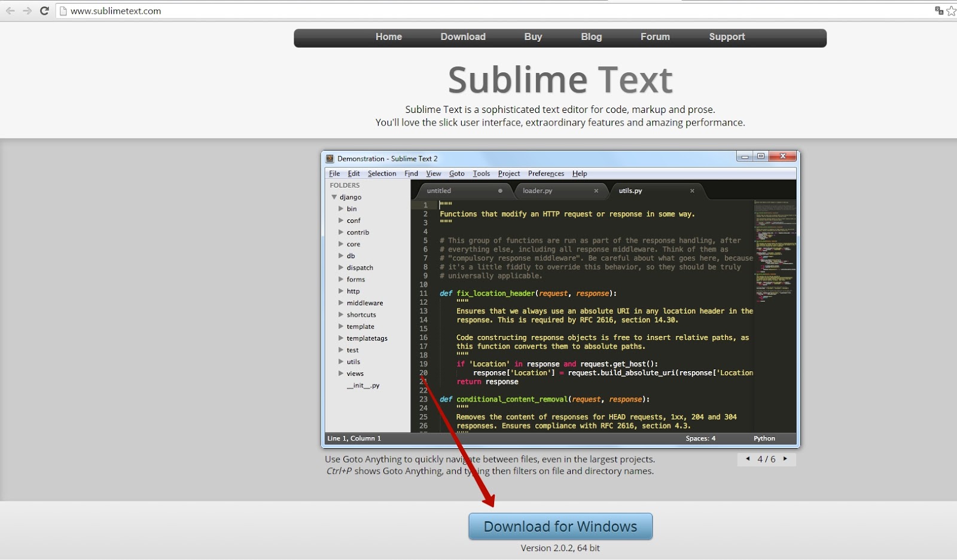Go back using the browser back arrow
The image size is (957, 560).
coord(10,11)
